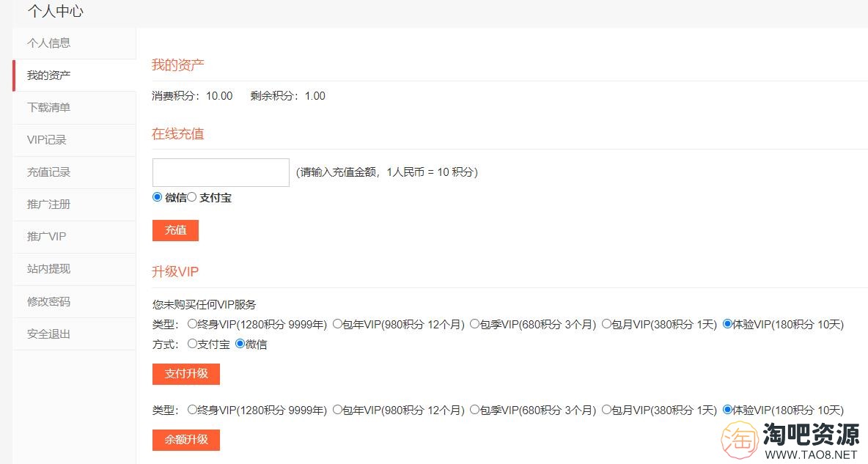Click the 支付升级 button

186,374
